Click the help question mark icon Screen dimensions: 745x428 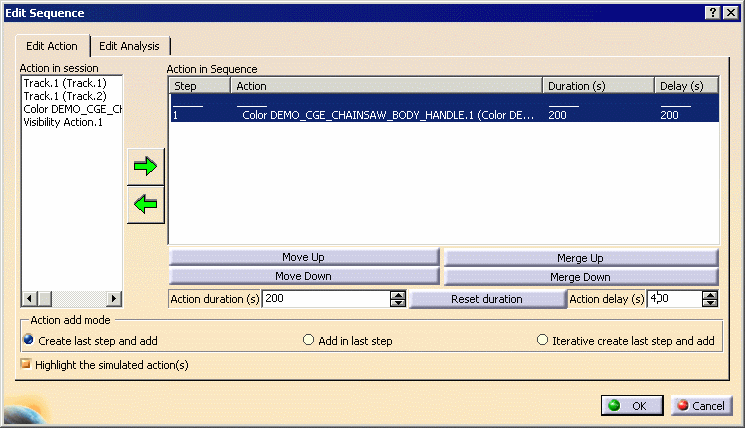point(712,12)
